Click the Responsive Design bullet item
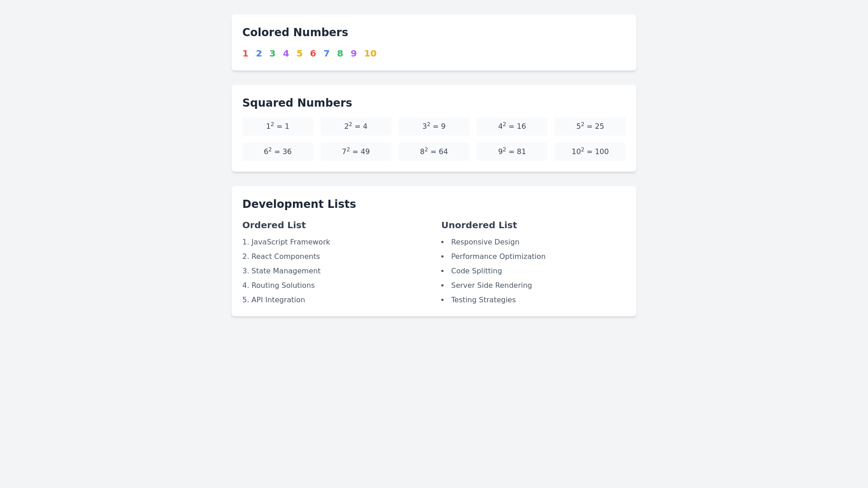The width and height of the screenshot is (868, 488). tap(485, 242)
